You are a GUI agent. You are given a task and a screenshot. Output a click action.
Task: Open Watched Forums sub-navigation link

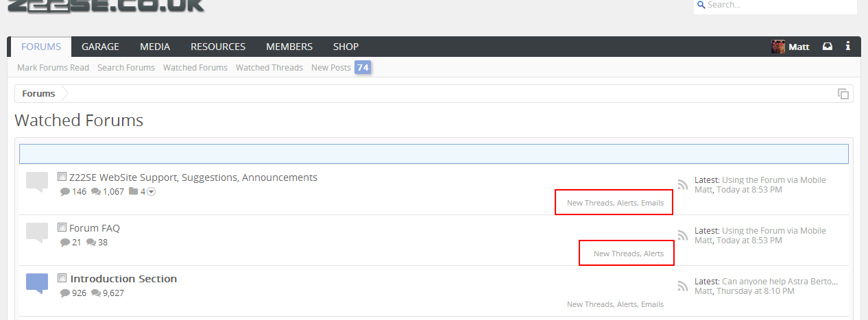click(x=195, y=67)
